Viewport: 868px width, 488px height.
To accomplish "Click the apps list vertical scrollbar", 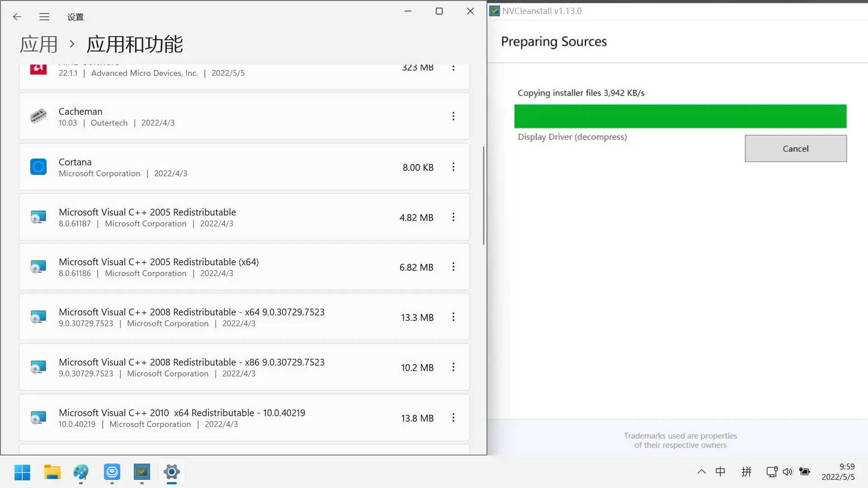I will click(483, 195).
